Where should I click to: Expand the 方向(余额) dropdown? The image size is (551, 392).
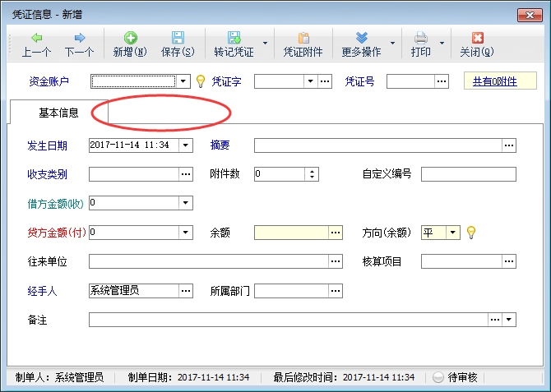coord(453,233)
